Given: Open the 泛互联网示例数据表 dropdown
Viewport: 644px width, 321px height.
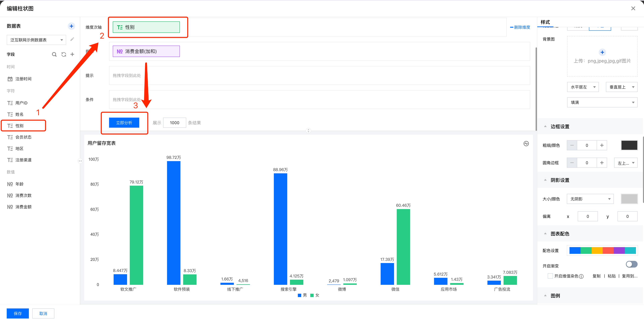Looking at the screenshot, I should coord(36,40).
